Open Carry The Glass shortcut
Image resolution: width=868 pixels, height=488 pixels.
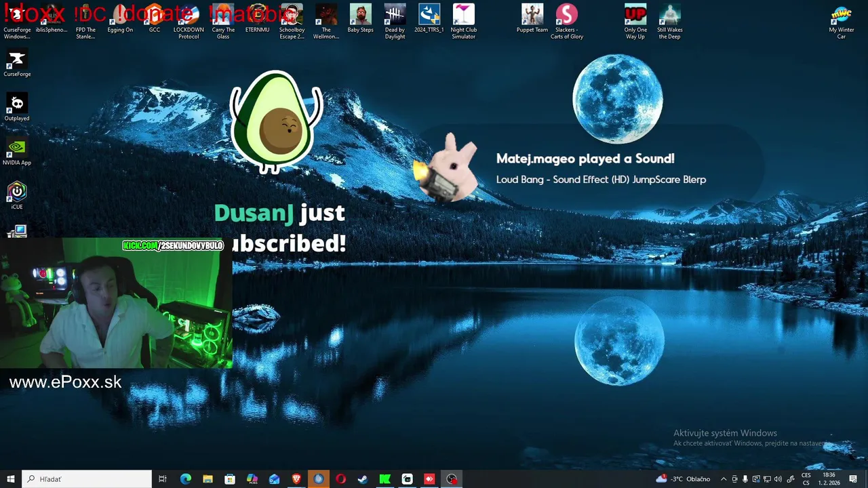click(223, 22)
